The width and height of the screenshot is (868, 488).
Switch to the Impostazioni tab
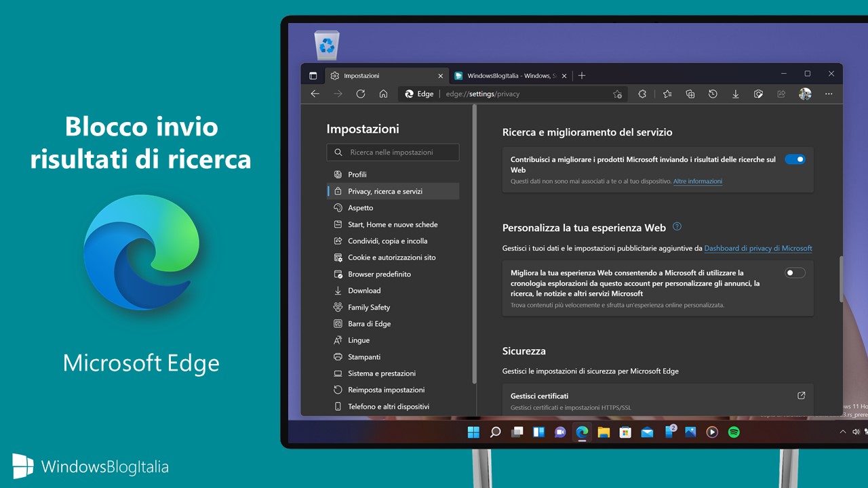[387, 76]
